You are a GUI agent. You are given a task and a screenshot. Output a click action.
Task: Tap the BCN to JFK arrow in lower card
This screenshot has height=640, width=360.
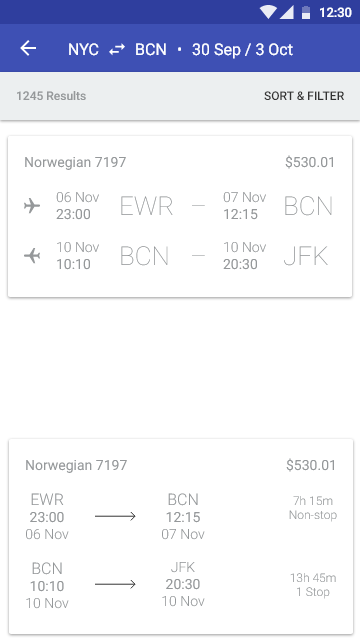(x=115, y=584)
